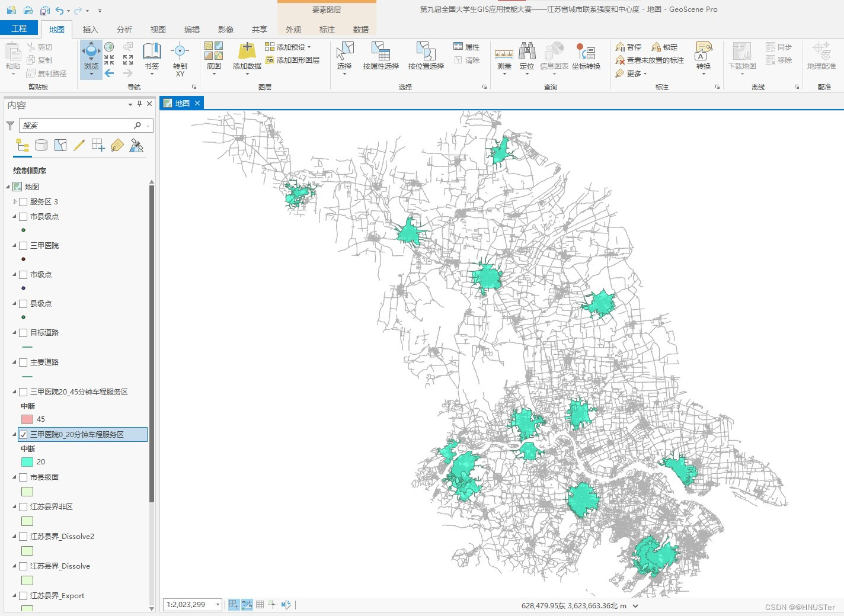The width and height of the screenshot is (844, 616).
Task: Switch to the 共享 (Share) ribbon tab
Action: pyautogui.click(x=260, y=30)
